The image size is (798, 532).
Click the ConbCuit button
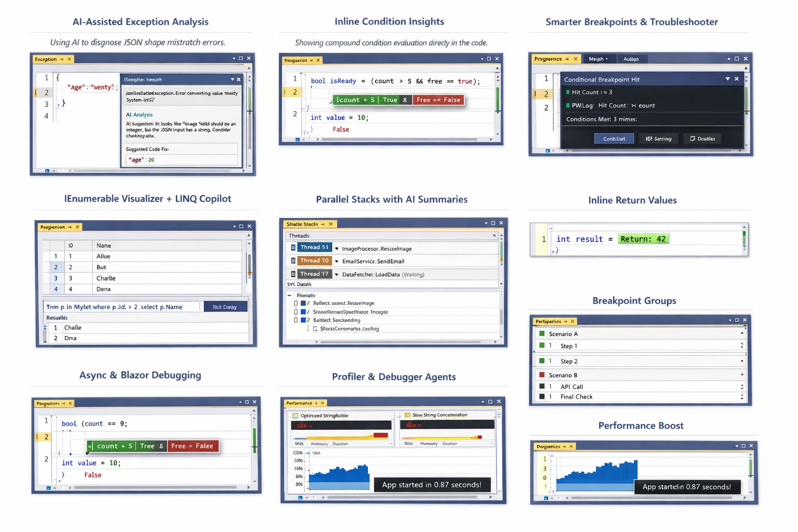click(614, 139)
